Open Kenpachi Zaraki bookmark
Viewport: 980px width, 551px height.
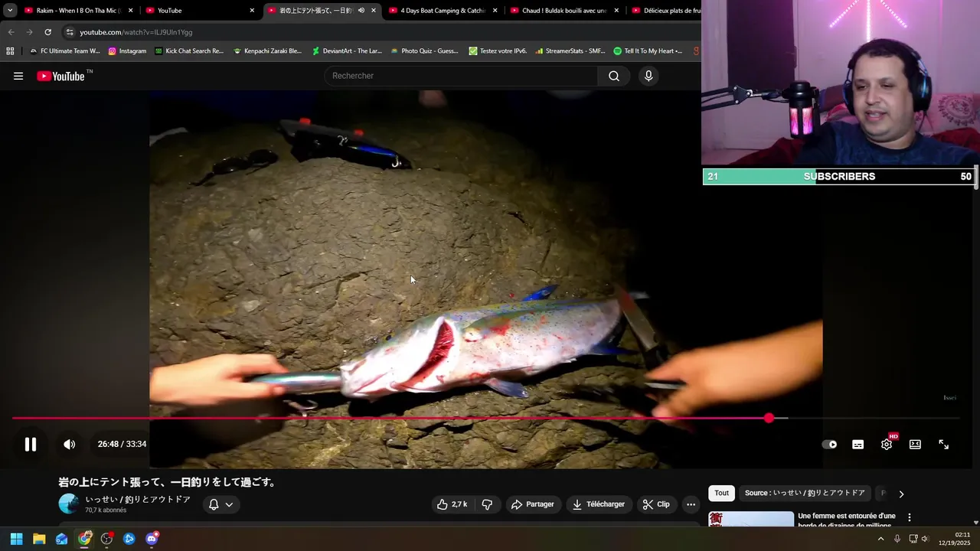pyautogui.click(x=268, y=51)
